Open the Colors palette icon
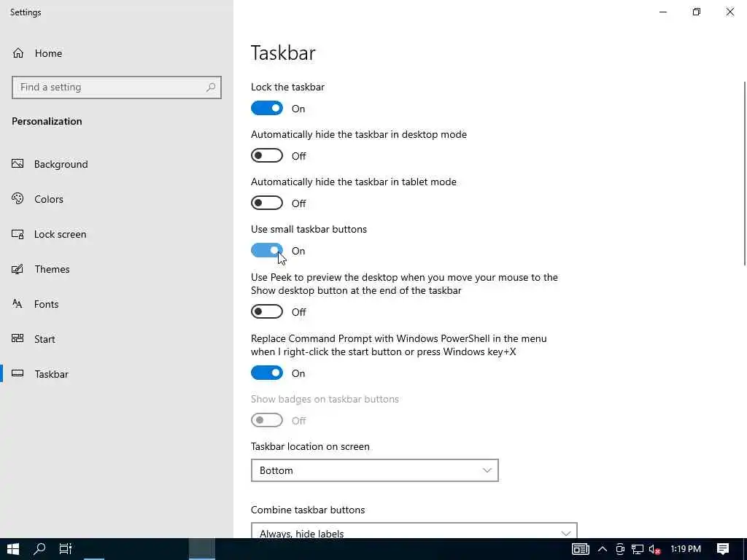Viewport: 747px width, 560px height. pyautogui.click(x=18, y=198)
